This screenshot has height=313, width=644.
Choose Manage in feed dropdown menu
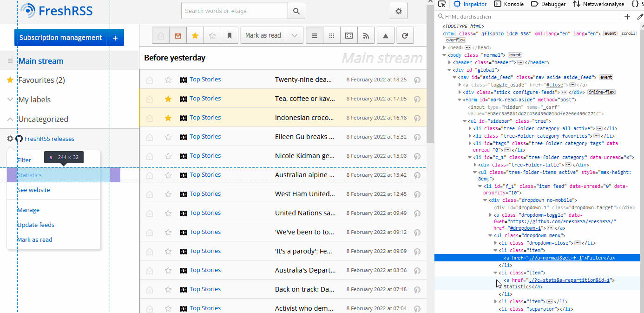(28, 210)
